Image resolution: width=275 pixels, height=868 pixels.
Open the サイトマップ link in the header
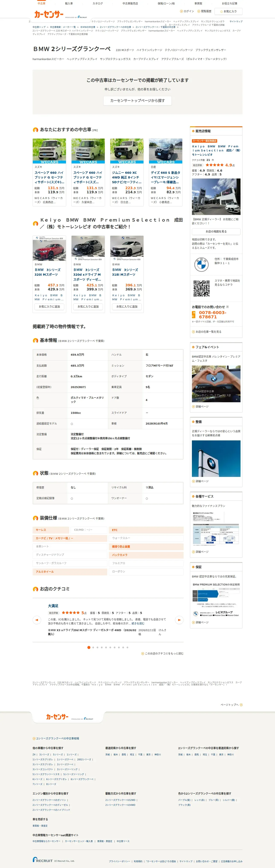[236, 21]
